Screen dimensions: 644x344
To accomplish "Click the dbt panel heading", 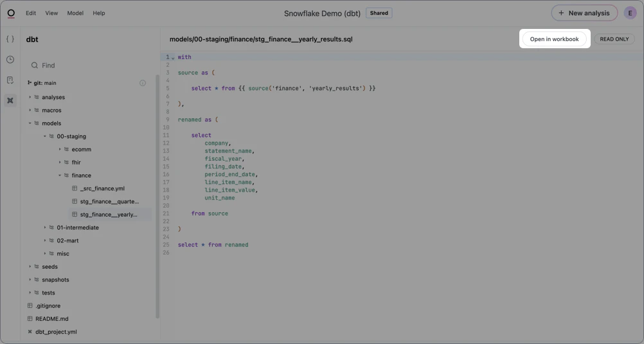I will (32, 39).
